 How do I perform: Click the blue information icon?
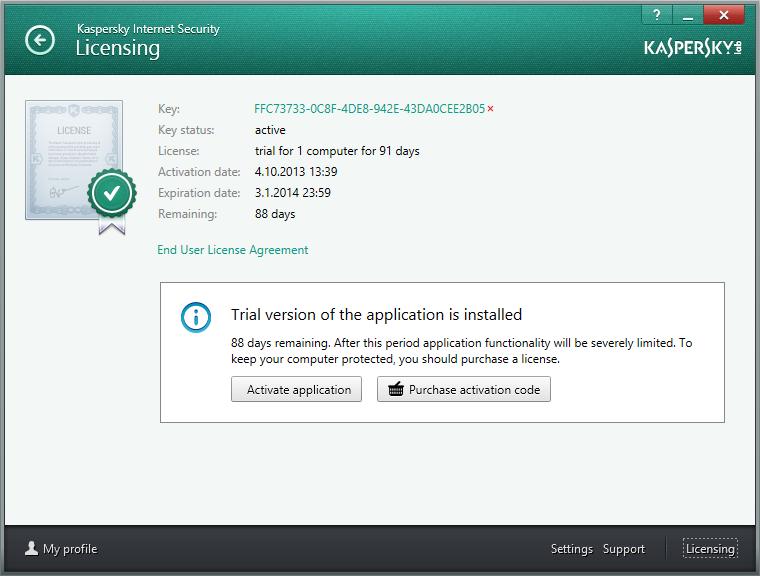click(196, 318)
